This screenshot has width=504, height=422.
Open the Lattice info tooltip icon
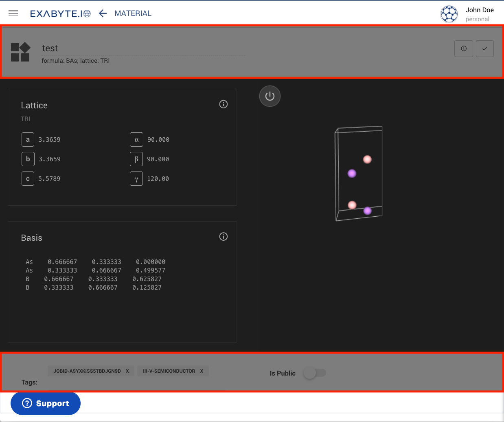click(x=223, y=104)
